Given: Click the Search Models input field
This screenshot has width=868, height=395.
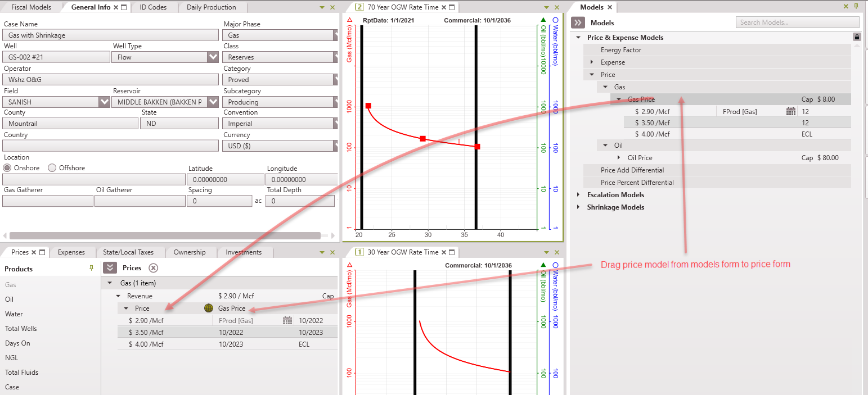Looking at the screenshot, I should (x=797, y=22).
